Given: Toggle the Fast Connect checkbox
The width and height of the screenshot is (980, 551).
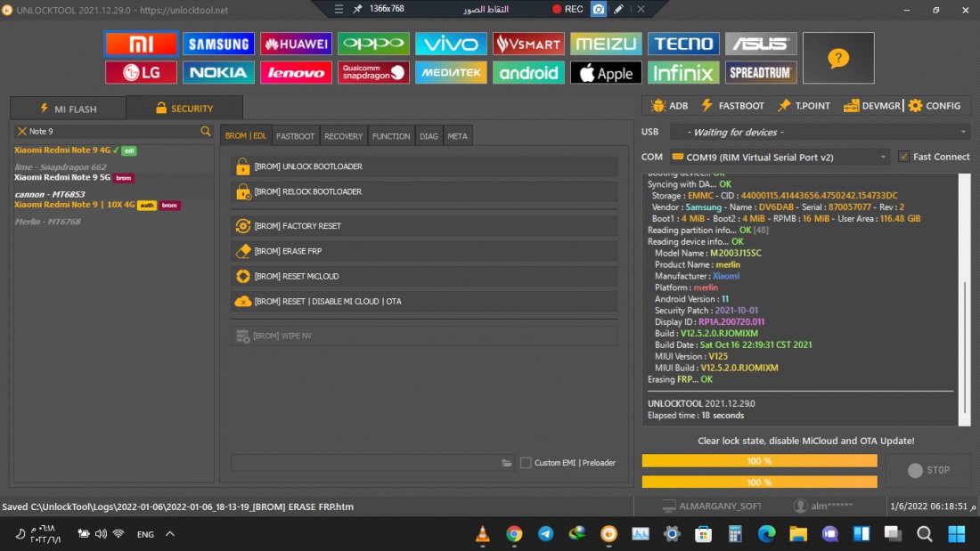Looking at the screenshot, I should (x=904, y=157).
